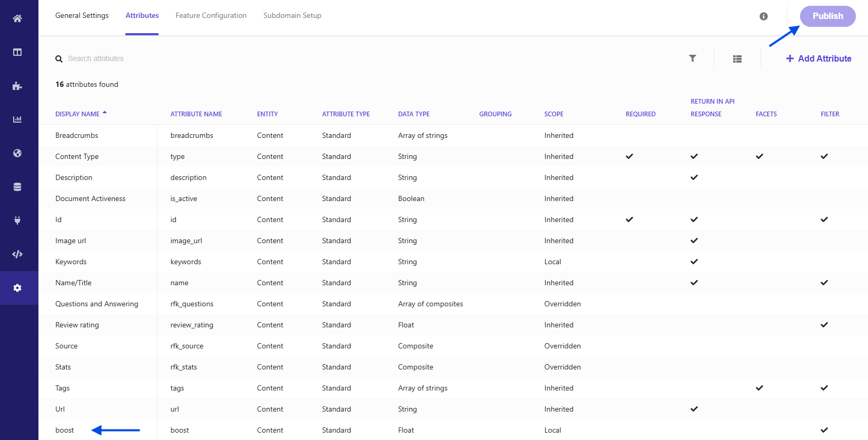Click Facets checkmark in Content Type row
Viewport: 868px width, 440px height.
pos(759,156)
